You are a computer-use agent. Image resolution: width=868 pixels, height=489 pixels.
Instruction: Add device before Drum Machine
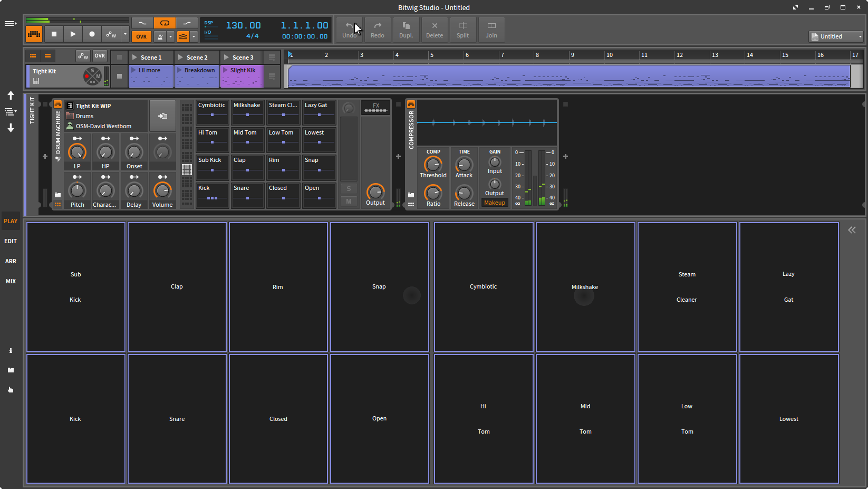pyautogui.click(x=45, y=156)
